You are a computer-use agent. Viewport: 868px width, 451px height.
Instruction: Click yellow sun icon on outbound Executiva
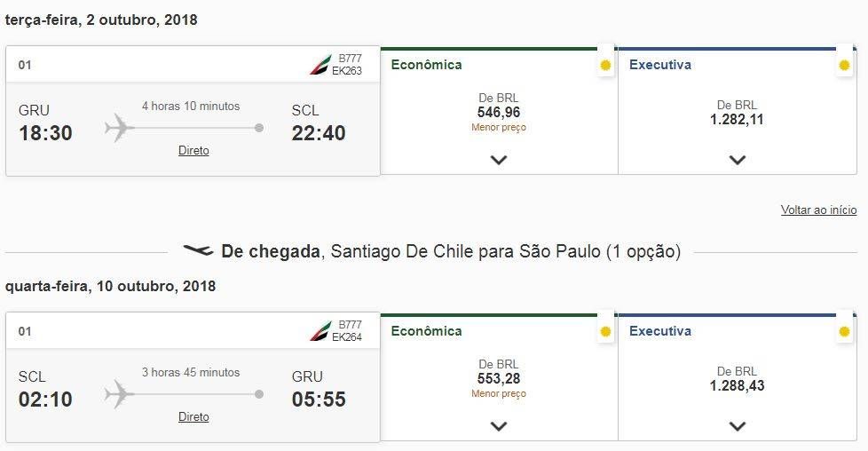point(844,66)
